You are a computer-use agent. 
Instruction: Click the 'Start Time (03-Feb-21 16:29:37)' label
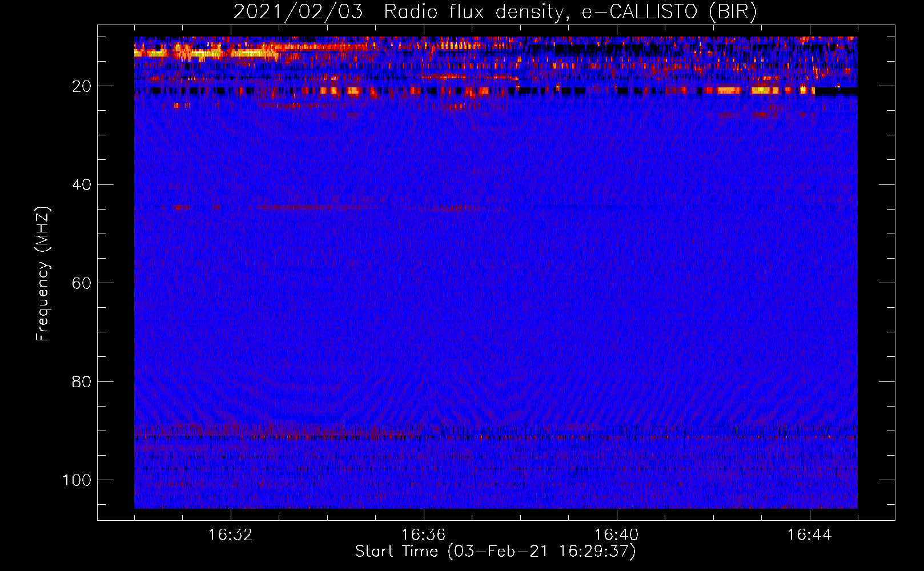(495, 552)
